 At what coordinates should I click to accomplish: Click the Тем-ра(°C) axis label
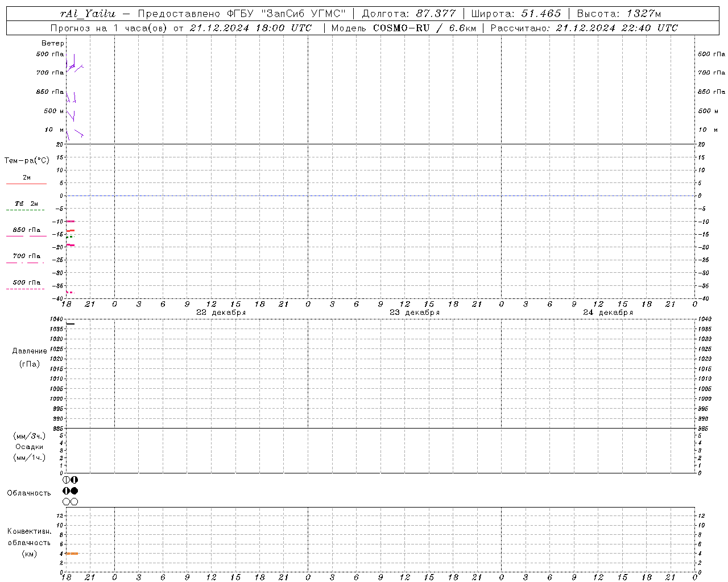(27, 161)
